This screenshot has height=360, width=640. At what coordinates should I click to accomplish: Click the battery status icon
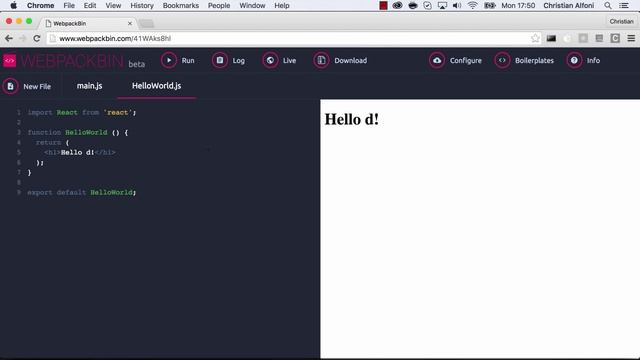tap(489, 6)
